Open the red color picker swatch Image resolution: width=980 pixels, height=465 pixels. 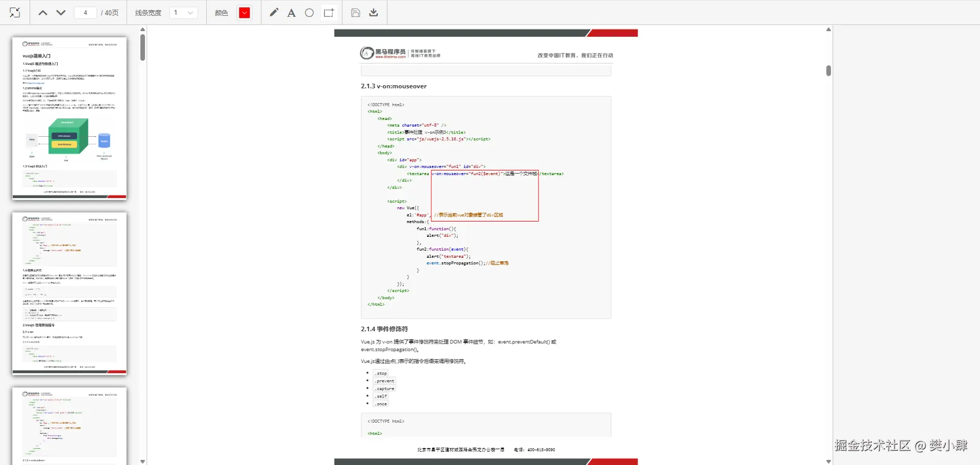point(244,13)
